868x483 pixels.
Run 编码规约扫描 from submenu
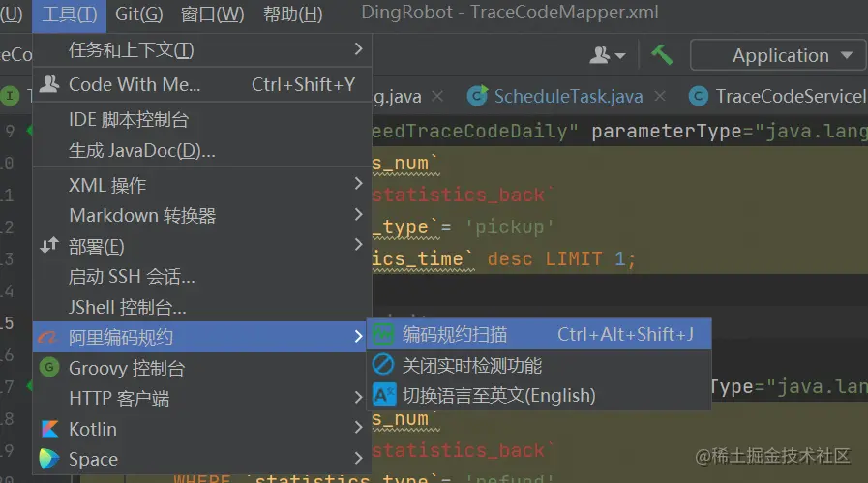pyautogui.click(x=539, y=334)
